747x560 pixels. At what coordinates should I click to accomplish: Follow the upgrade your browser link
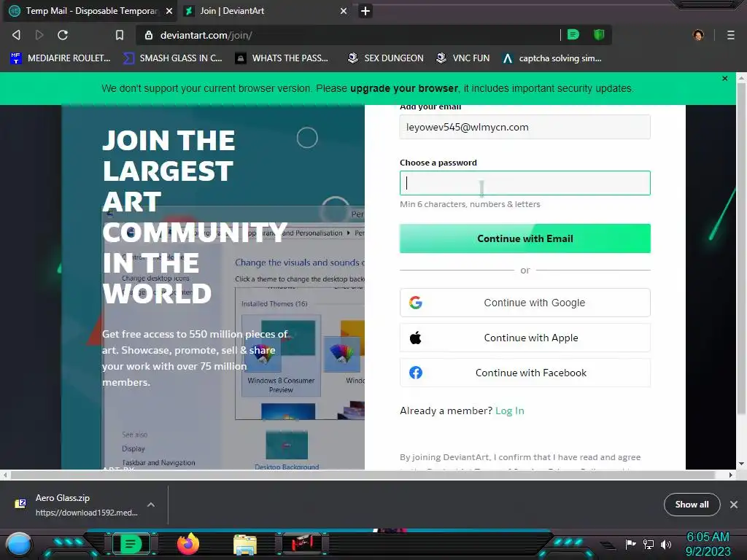(404, 88)
